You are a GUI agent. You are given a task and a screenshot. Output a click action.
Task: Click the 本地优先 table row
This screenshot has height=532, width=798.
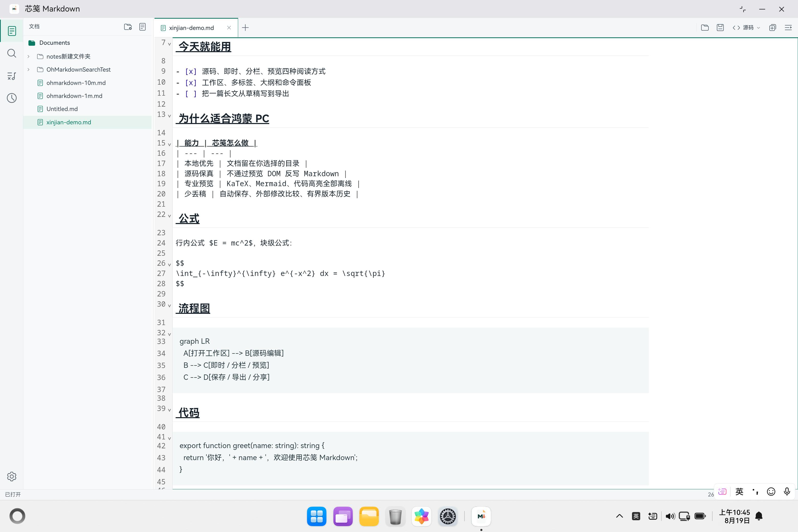(241, 163)
